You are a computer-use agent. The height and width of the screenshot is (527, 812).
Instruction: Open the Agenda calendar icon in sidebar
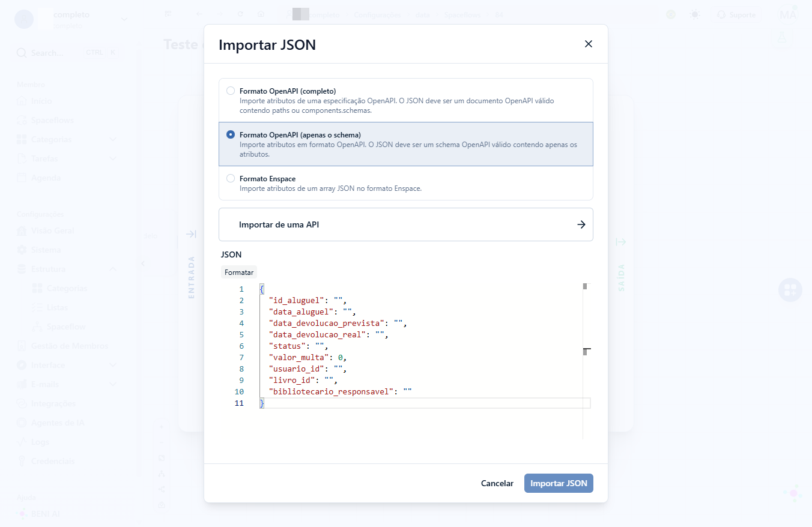click(22, 178)
